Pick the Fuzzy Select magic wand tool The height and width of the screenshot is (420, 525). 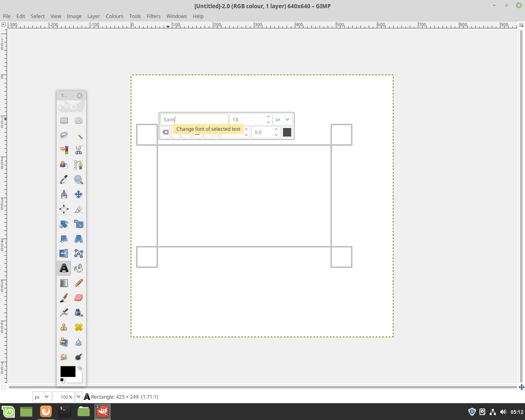79,135
